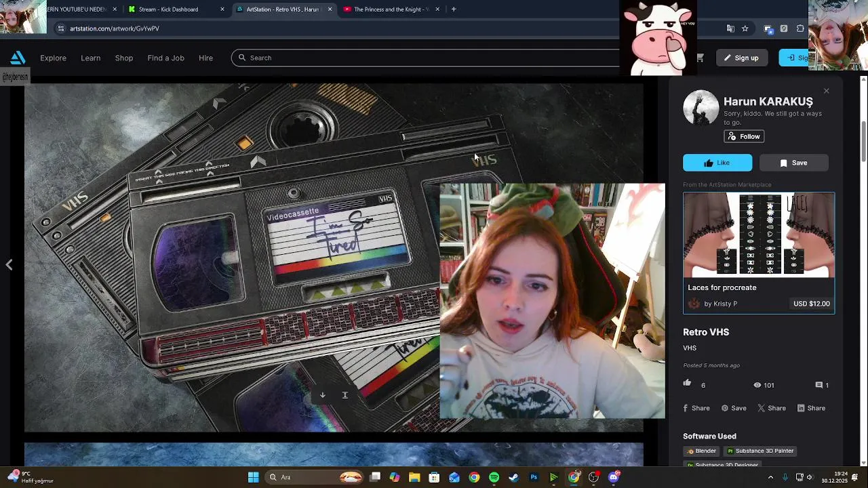Open the Windows Start menu
The height and width of the screenshot is (488, 868).
[x=253, y=477]
